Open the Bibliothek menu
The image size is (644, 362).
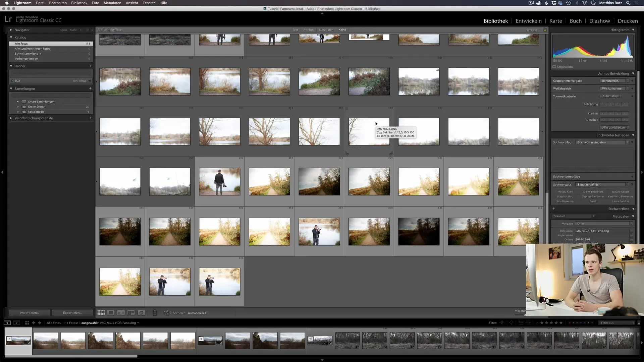(x=79, y=3)
